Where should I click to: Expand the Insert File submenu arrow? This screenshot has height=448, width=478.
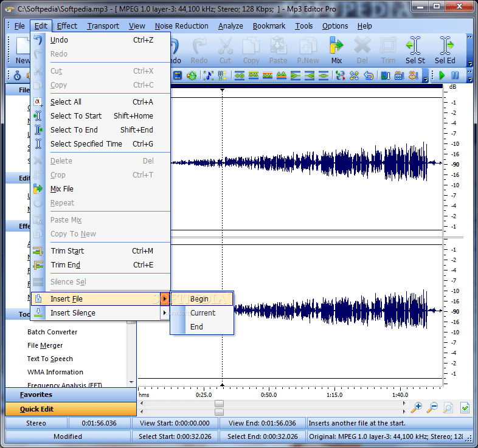tap(164, 299)
